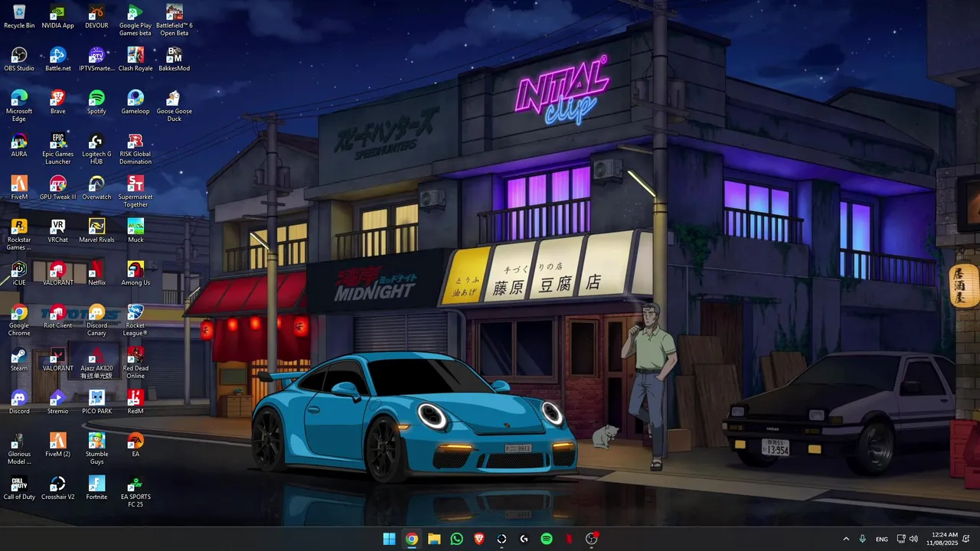980x551 pixels.
Task: Open the Spotify desktop shortcut
Action: coord(96,103)
